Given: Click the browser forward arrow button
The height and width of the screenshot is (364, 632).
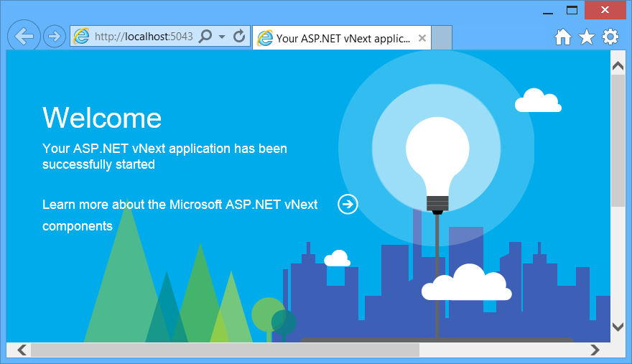Looking at the screenshot, I should click(x=55, y=37).
